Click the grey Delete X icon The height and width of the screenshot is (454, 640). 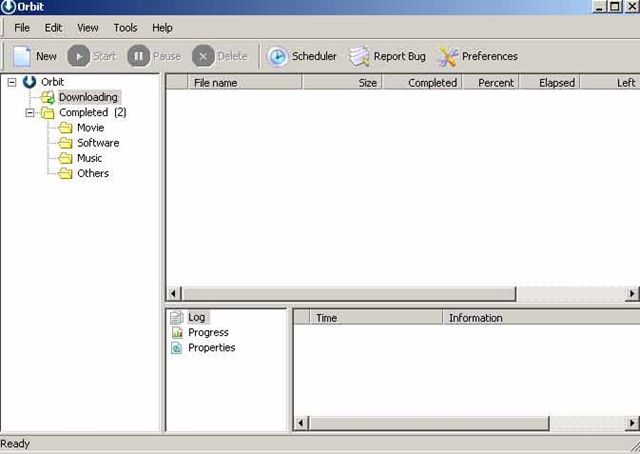coord(203,56)
